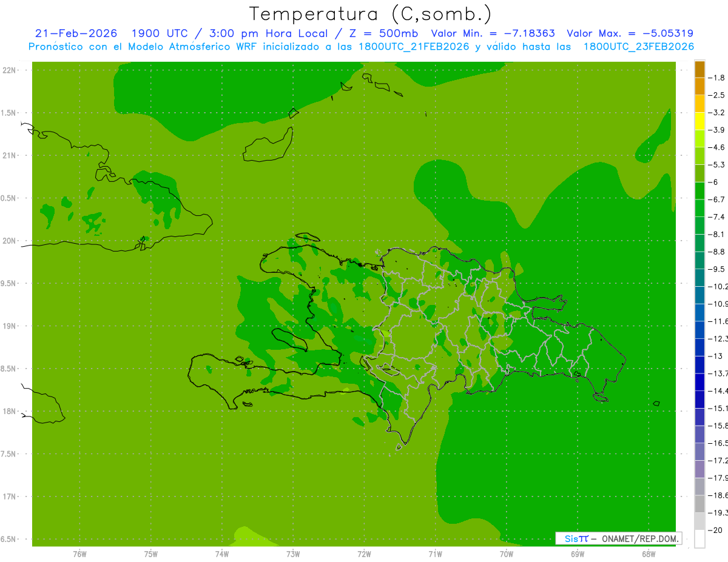Click the '-1.8' legend value
The height and width of the screenshot is (562, 728).
click(x=717, y=78)
